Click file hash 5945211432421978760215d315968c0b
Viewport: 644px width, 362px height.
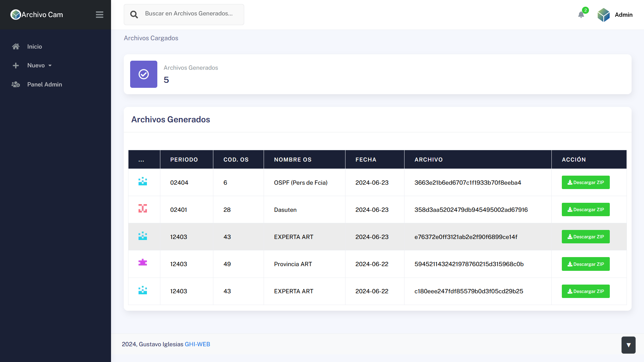[469, 264]
